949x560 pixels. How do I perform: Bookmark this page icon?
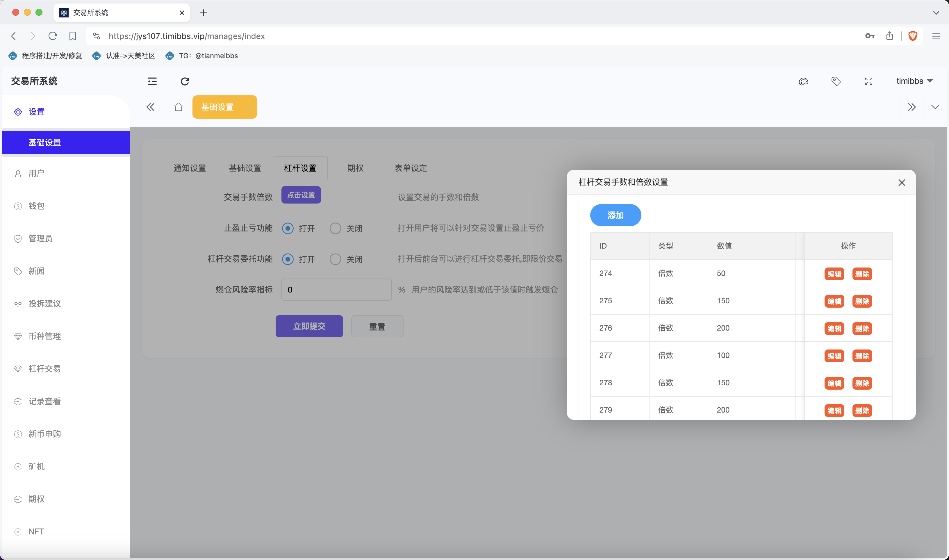coord(72,36)
